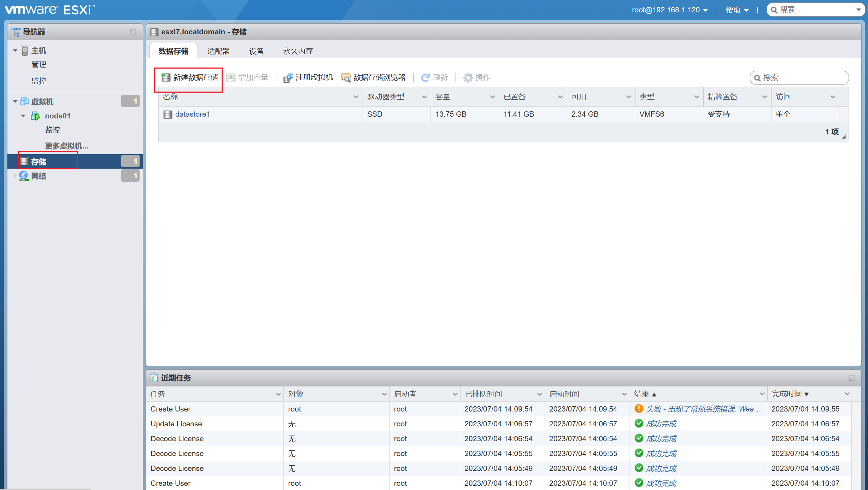
Task: Click the host (主机) server icon
Action: tap(25, 51)
